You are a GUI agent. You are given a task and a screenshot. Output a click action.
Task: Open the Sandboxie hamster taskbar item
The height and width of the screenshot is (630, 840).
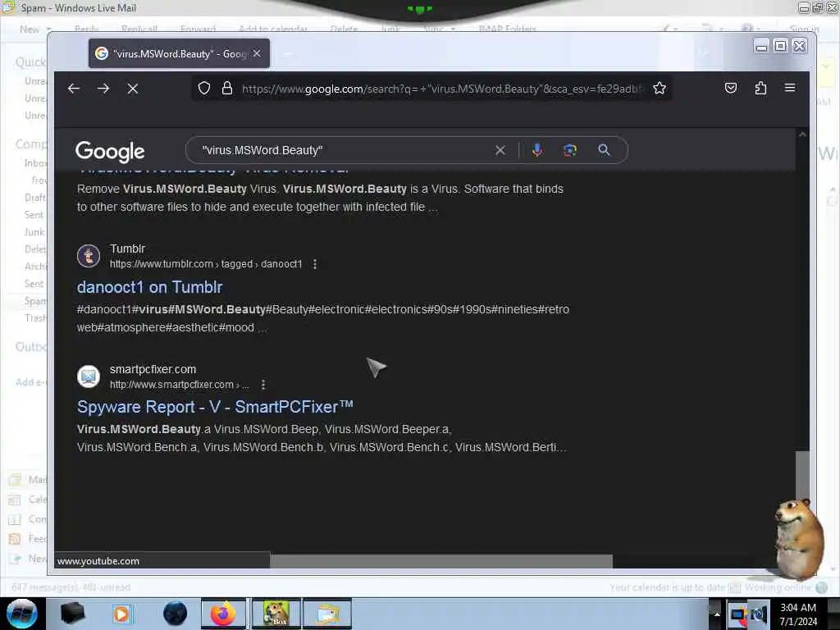(276, 614)
